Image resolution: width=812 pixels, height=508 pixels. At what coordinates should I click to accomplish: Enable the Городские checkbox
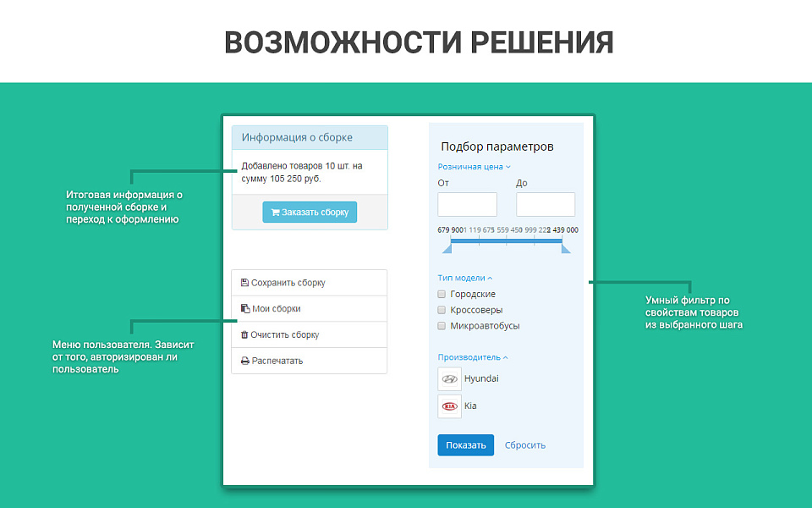click(441, 294)
